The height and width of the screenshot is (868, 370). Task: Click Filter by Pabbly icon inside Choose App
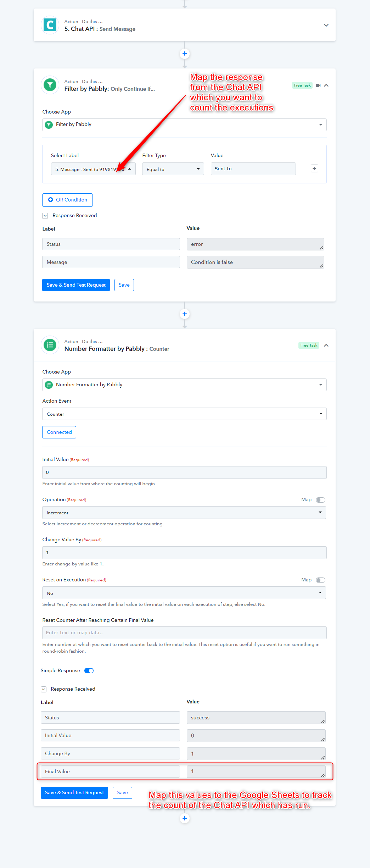click(x=49, y=125)
